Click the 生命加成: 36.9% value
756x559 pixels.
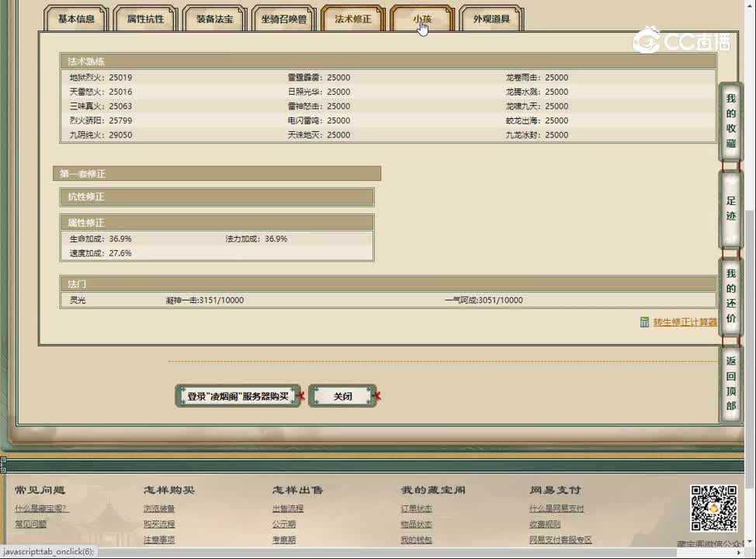point(100,239)
